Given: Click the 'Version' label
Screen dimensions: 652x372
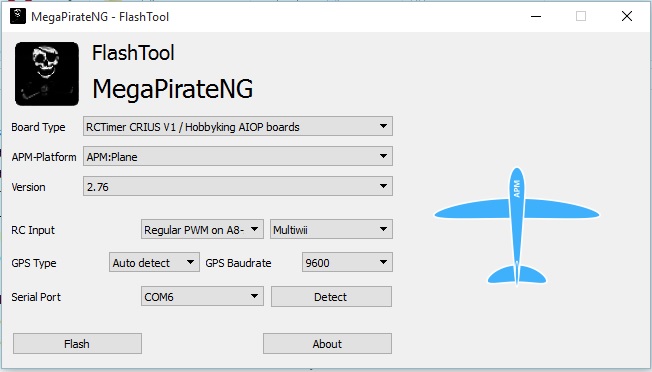Looking at the screenshot, I should click(28, 187).
